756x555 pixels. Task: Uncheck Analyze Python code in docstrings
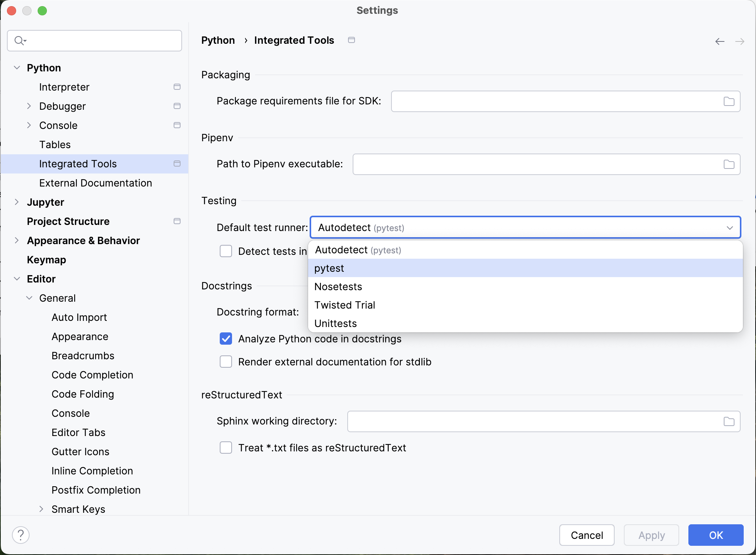226,339
